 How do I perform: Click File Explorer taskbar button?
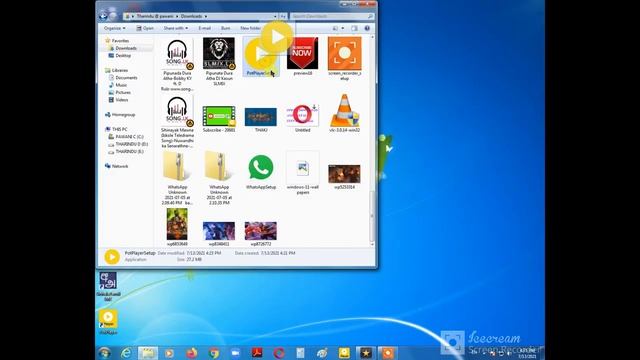tap(148, 353)
